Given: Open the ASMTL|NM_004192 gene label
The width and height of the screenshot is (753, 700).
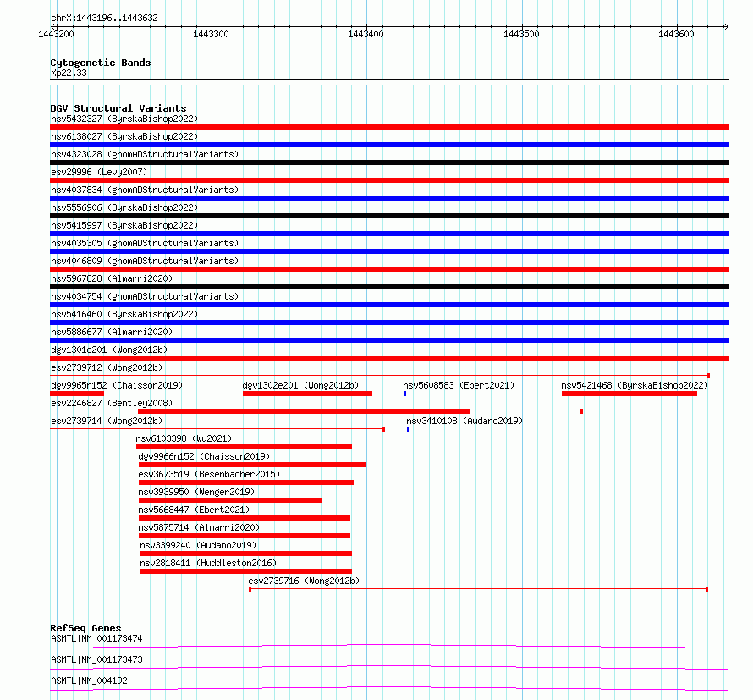Looking at the screenshot, I should click(x=89, y=681).
